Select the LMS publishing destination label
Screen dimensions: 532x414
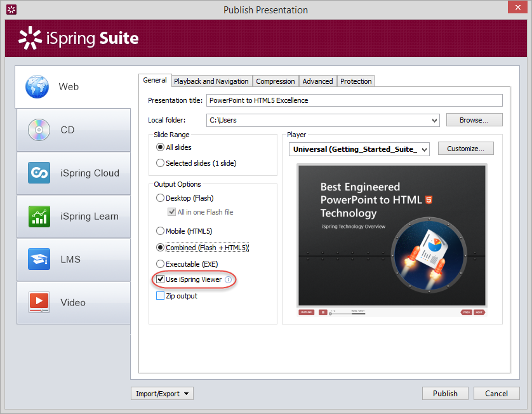(x=70, y=260)
